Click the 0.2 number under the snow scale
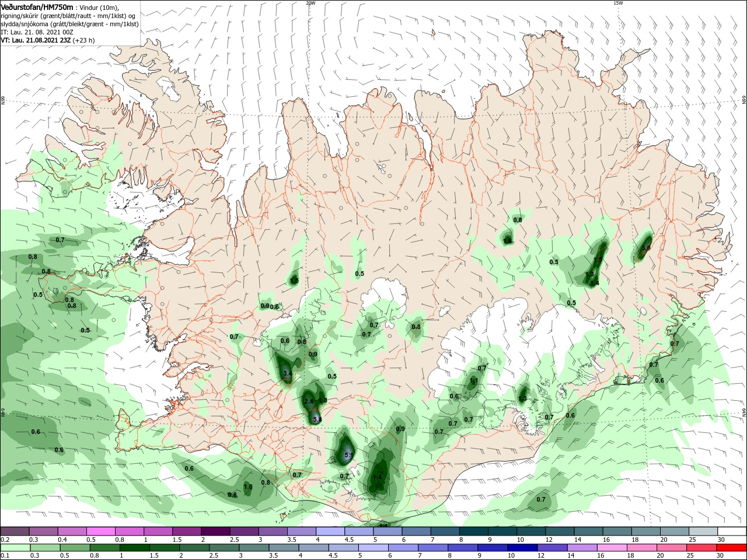Viewport: 747px width, 560px height. click(5, 540)
